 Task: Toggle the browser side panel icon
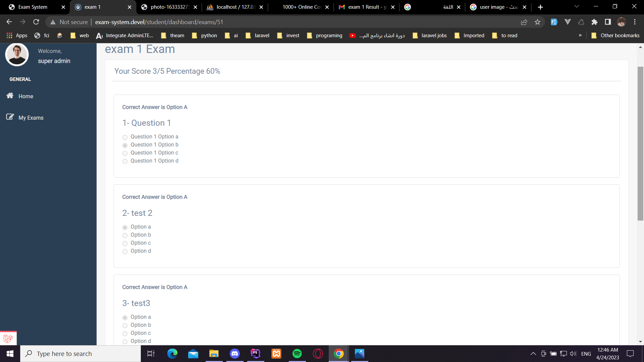pyautogui.click(x=608, y=22)
